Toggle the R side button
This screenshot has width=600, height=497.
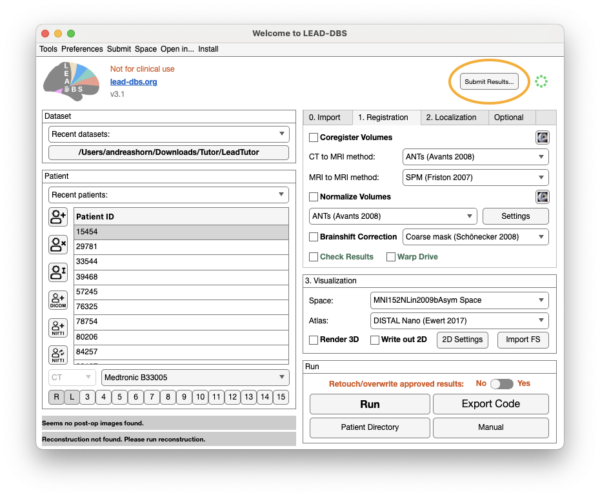click(56, 397)
